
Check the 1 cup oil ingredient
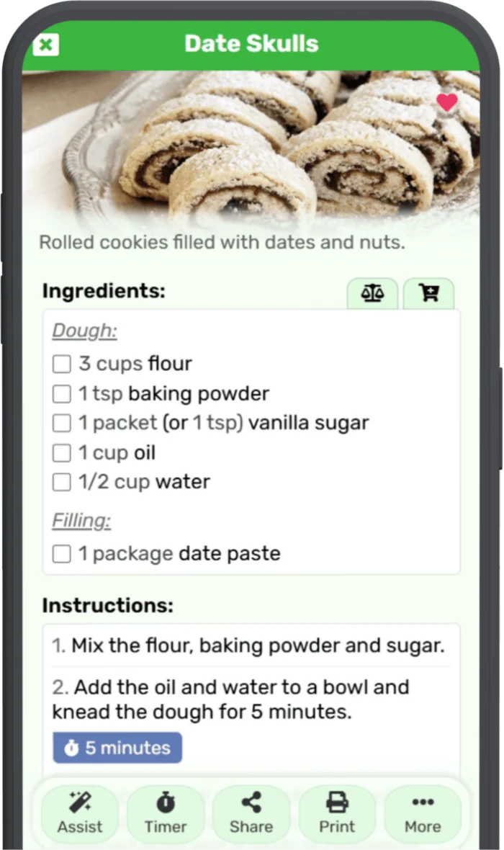pos(61,453)
